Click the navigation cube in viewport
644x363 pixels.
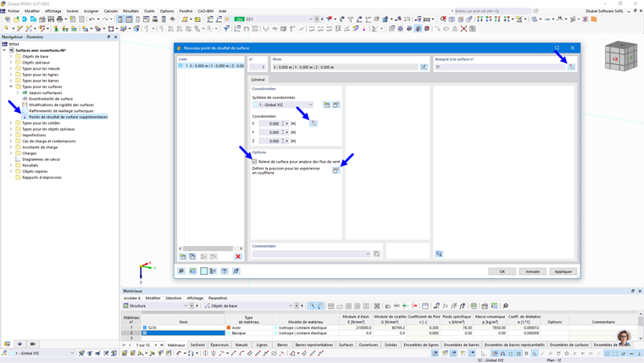tap(620, 57)
